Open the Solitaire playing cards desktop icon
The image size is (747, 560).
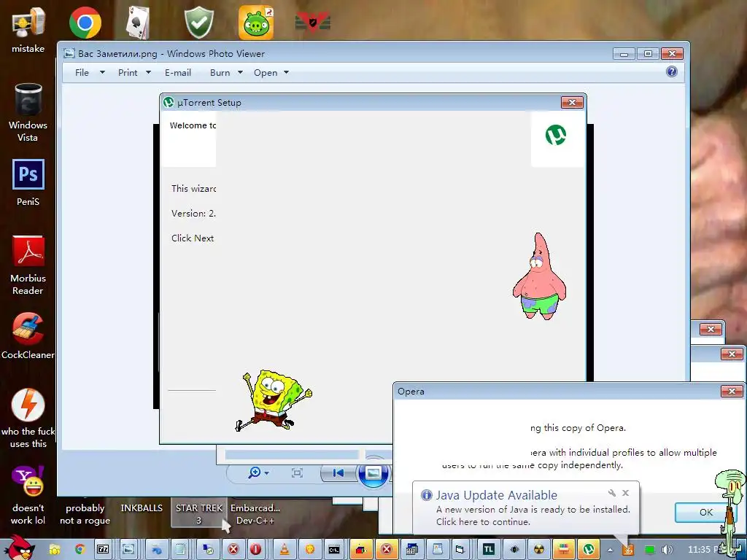pyautogui.click(x=138, y=22)
